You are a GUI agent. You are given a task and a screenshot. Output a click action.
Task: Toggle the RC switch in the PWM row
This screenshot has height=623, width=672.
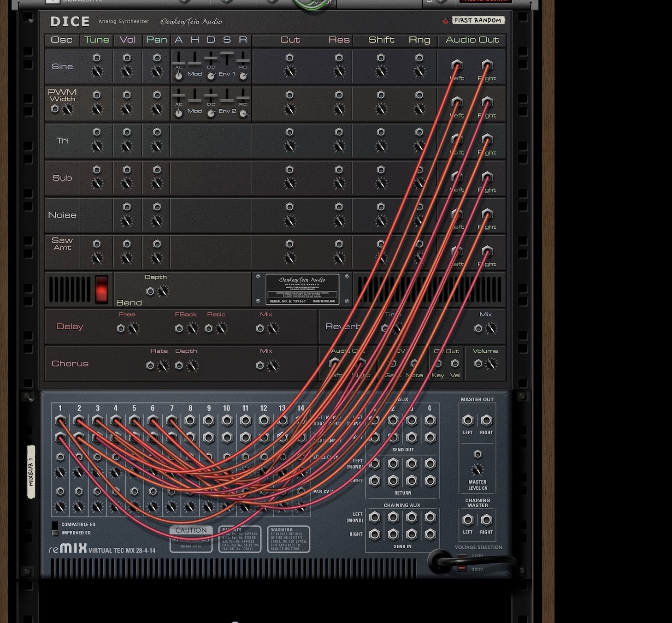[243, 113]
